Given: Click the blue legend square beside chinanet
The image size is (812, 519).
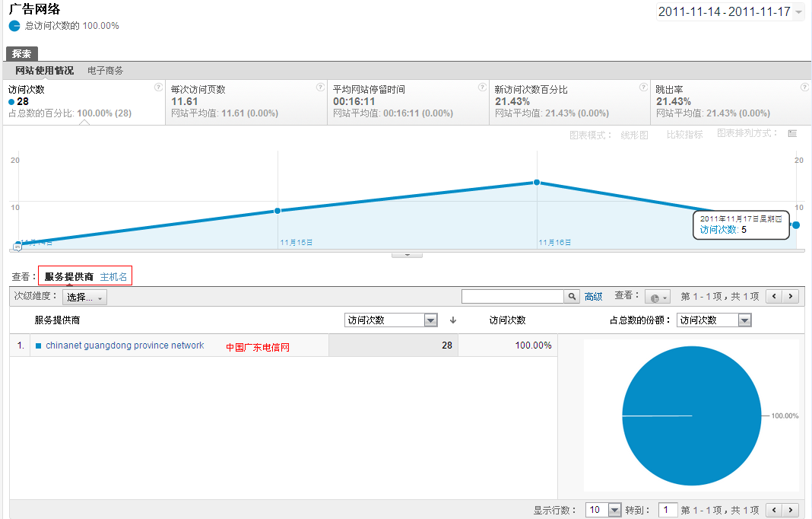Looking at the screenshot, I should tap(38, 345).
